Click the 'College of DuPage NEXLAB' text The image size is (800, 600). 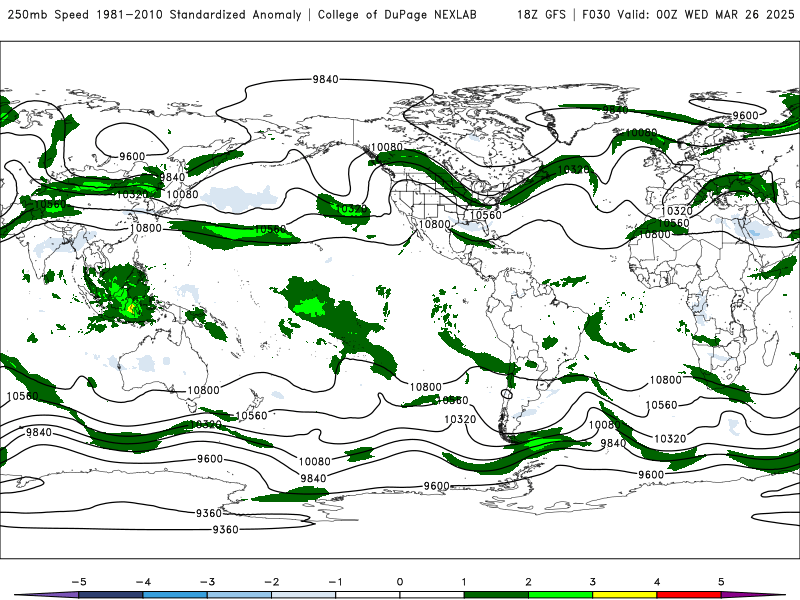397,15
